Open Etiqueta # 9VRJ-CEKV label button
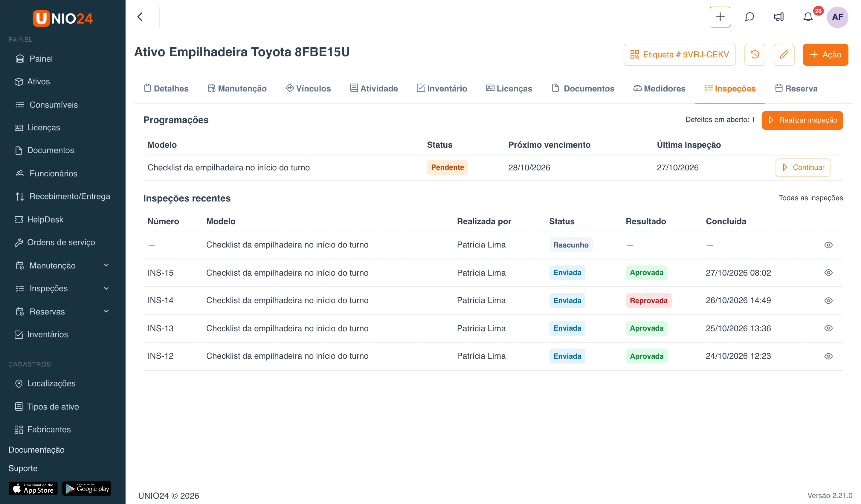The height and width of the screenshot is (504, 861). [679, 54]
